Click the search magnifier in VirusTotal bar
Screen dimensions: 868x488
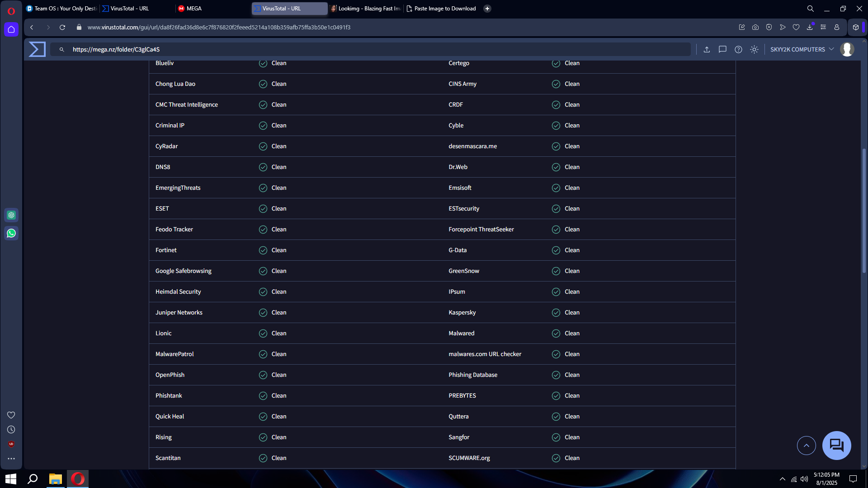coord(62,50)
